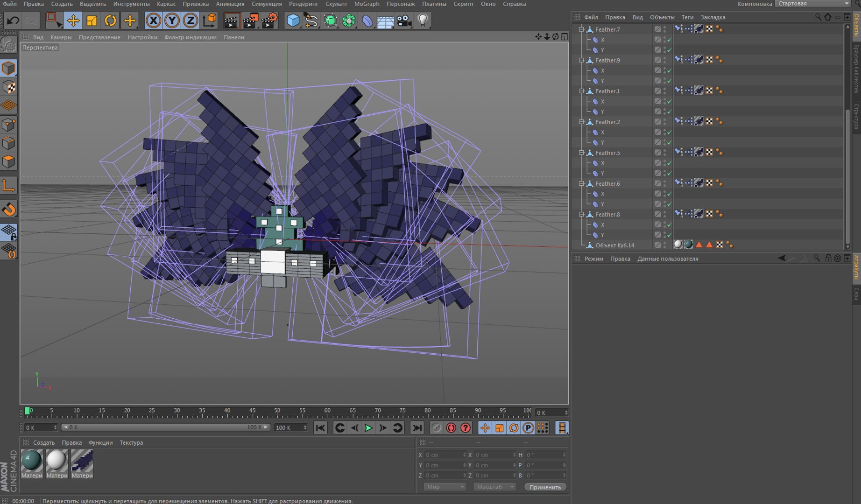Enable snap magnet tool on left toolbar
861x504 pixels.
click(9, 210)
